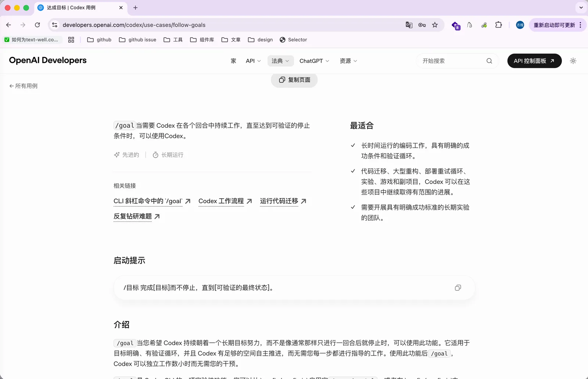Expand the API navigation dropdown
This screenshot has height=379, width=588.
[253, 61]
